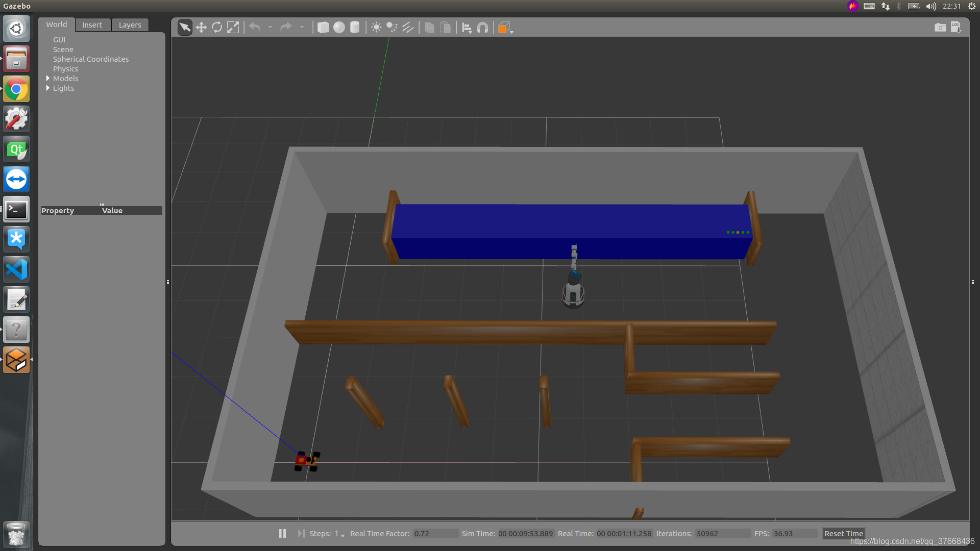Switch to the Insert tab

pyautogui.click(x=92, y=25)
